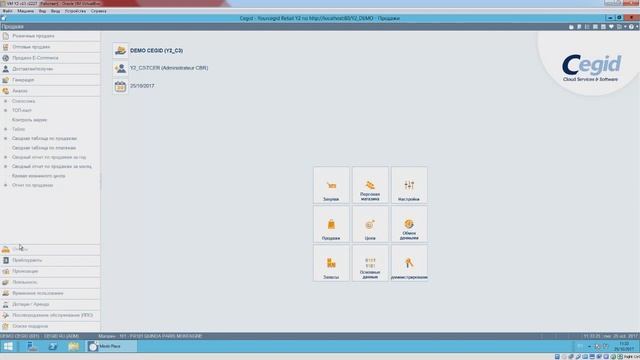The height and width of the screenshot is (360, 640).
Task: Open the Промоакции sidebar section
Action: [x=50, y=271]
